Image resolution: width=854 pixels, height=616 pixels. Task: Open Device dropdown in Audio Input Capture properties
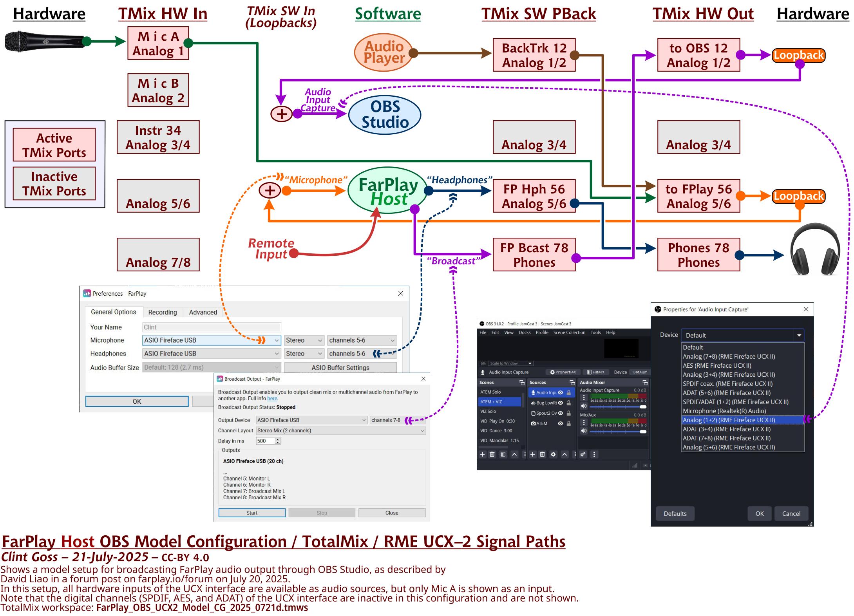[743, 336]
